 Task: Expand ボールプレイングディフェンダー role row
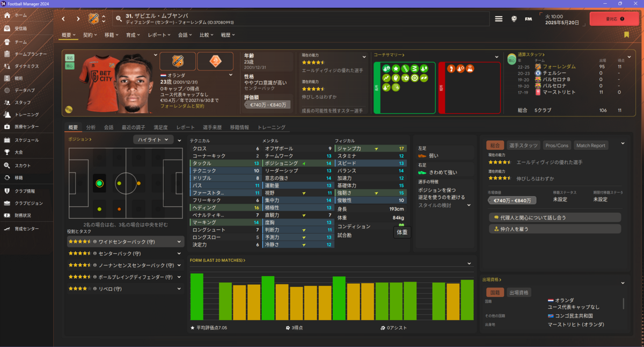tap(126, 277)
